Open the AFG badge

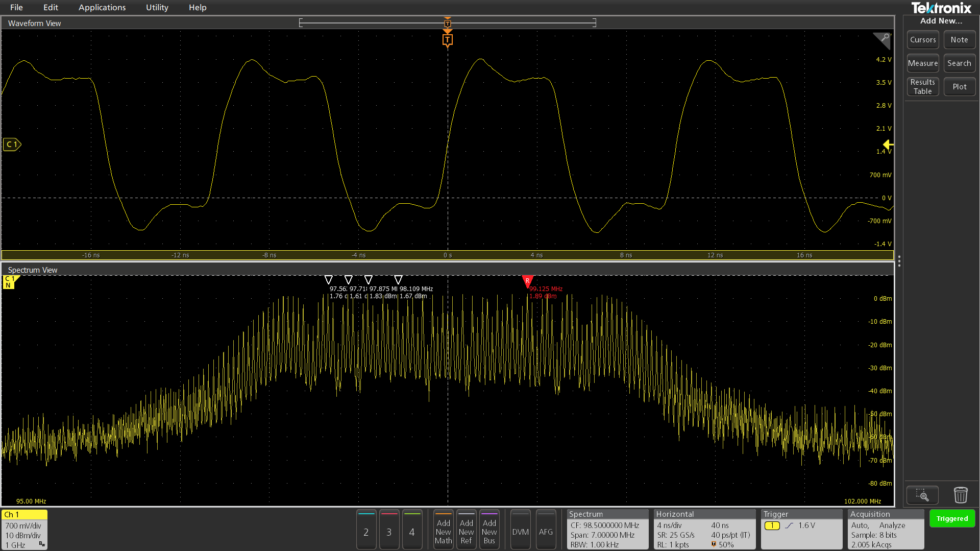[546, 530]
